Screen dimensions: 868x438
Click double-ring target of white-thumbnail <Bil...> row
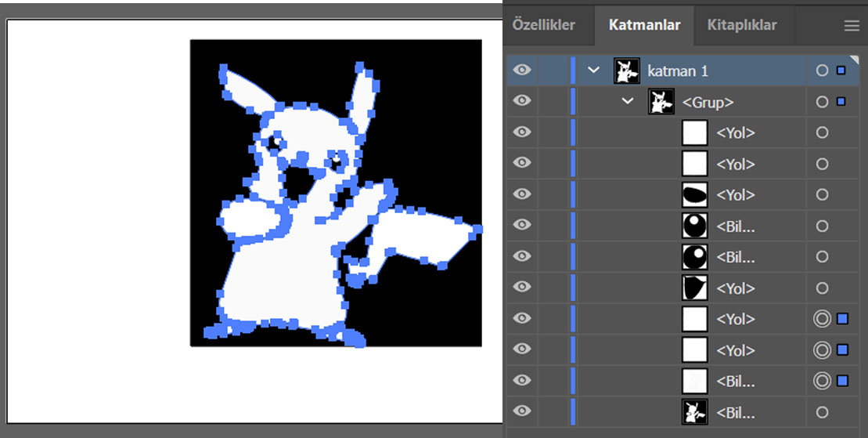(822, 381)
